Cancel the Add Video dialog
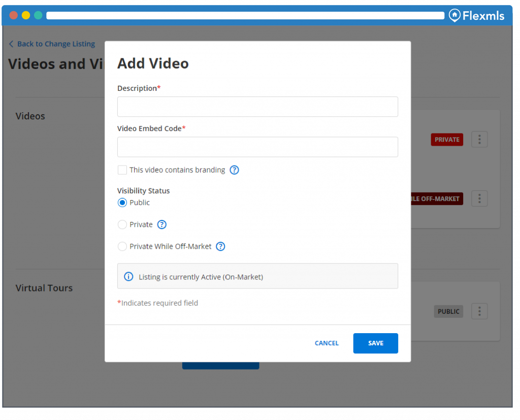The width and height of the screenshot is (520, 420). (327, 343)
